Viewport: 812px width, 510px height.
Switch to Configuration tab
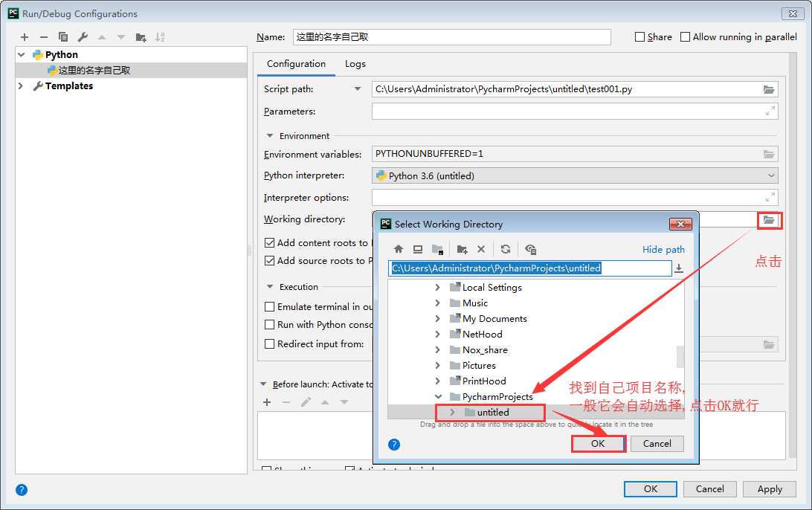coord(296,64)
